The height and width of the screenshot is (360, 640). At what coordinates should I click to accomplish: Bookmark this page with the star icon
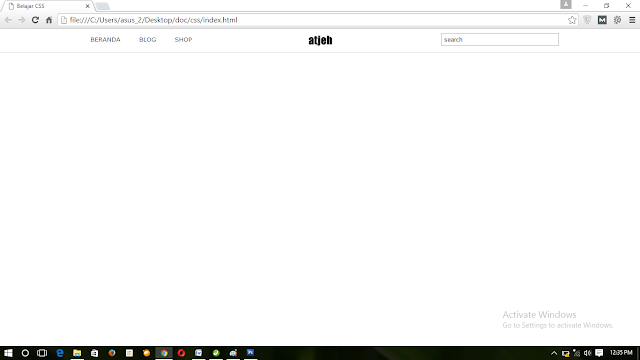pos(572,20)
